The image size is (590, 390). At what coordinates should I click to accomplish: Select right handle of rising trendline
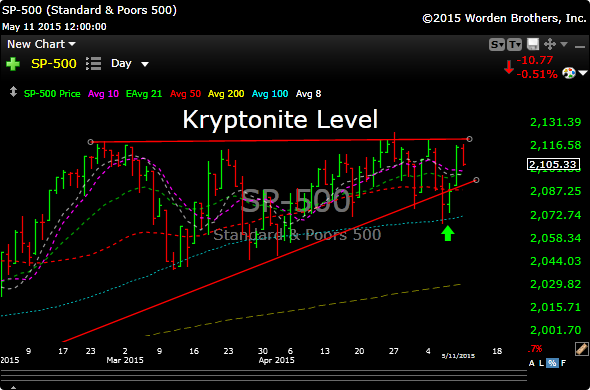(x=476, y=180)
